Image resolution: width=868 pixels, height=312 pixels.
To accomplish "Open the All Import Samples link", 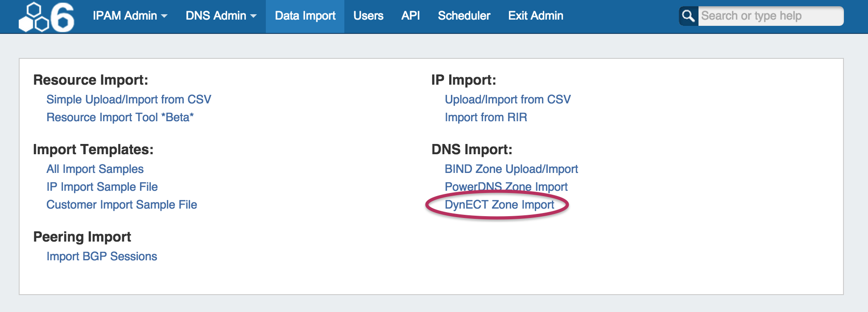I will click(x=95, y=169).
